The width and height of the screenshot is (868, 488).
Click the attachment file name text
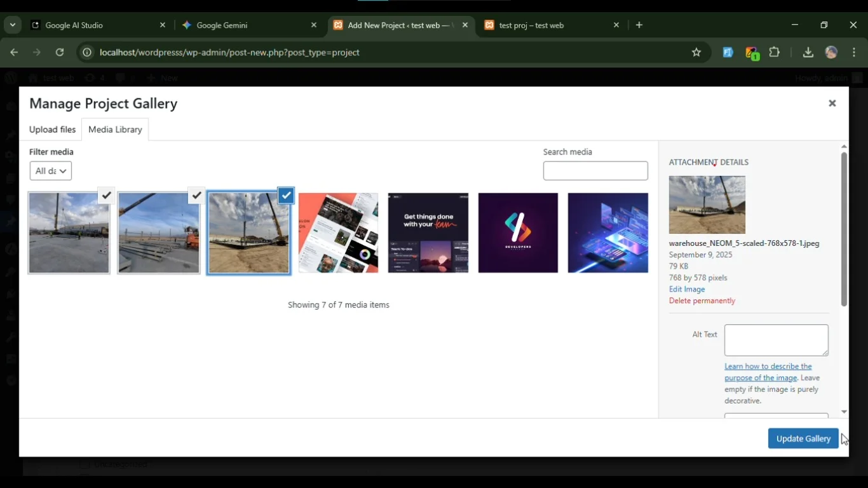tap(744, 243)
